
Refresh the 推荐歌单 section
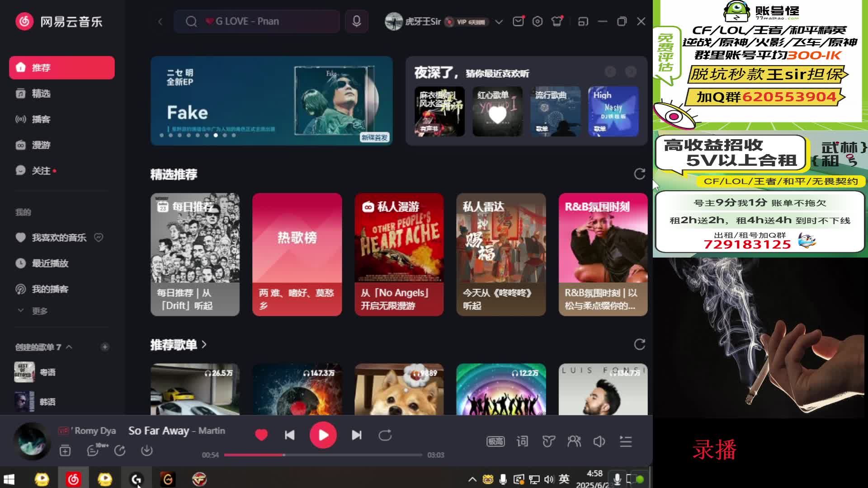tap(639, 345)
